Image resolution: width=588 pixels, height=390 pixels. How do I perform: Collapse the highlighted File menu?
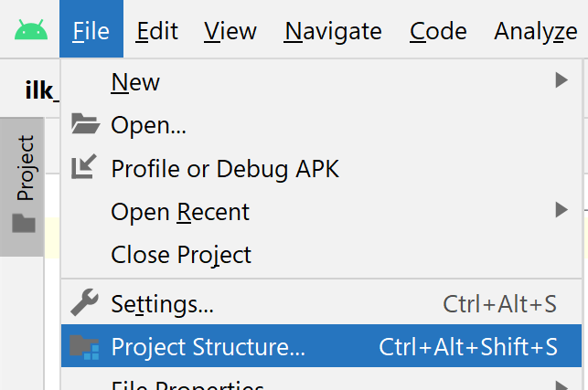[x=91, y=29]
